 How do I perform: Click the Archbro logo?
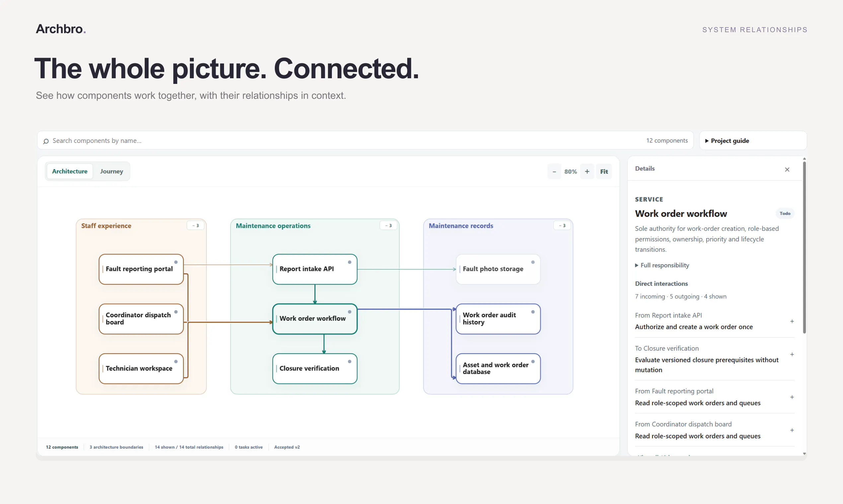click(61, 29)
